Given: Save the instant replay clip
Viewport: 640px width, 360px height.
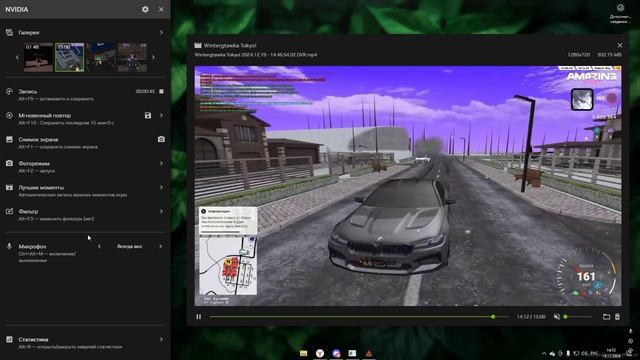Looking at the screenshot, I should point(148,116).
